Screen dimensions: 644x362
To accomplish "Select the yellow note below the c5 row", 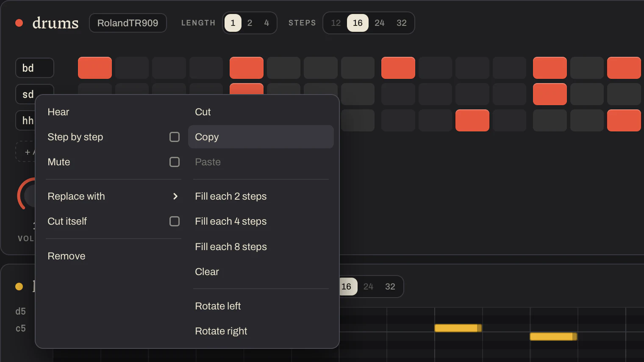I will (x=553, y=337).
